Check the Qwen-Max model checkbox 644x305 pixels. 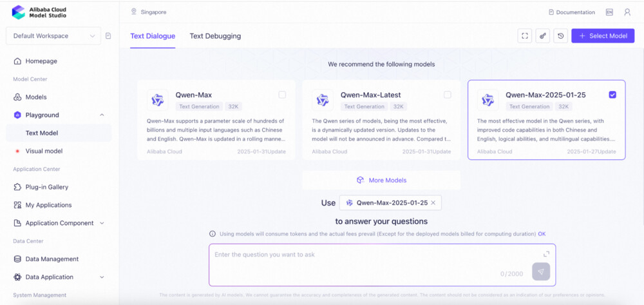coord(282,95)
